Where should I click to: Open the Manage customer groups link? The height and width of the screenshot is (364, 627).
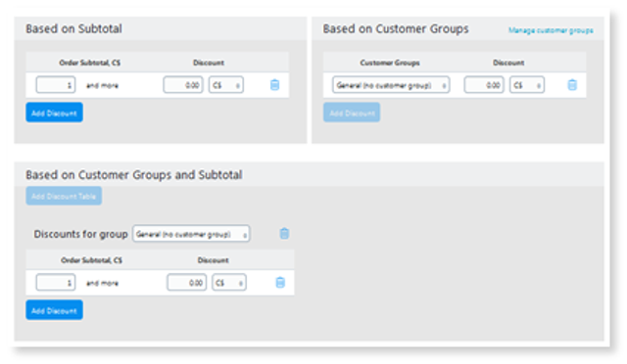[551, 30]
